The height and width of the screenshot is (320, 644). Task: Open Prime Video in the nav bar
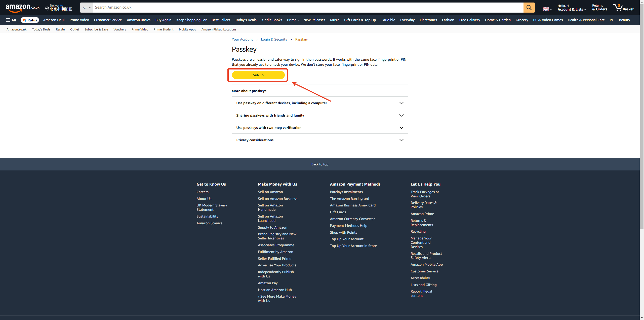point(79,20)
